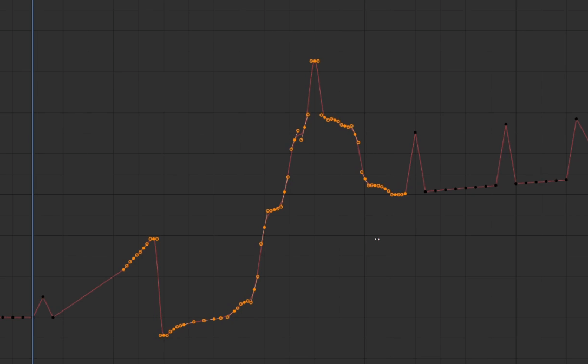
Task: Pick the black keyframe at the base after the first black spike
Action: (425, 192)
